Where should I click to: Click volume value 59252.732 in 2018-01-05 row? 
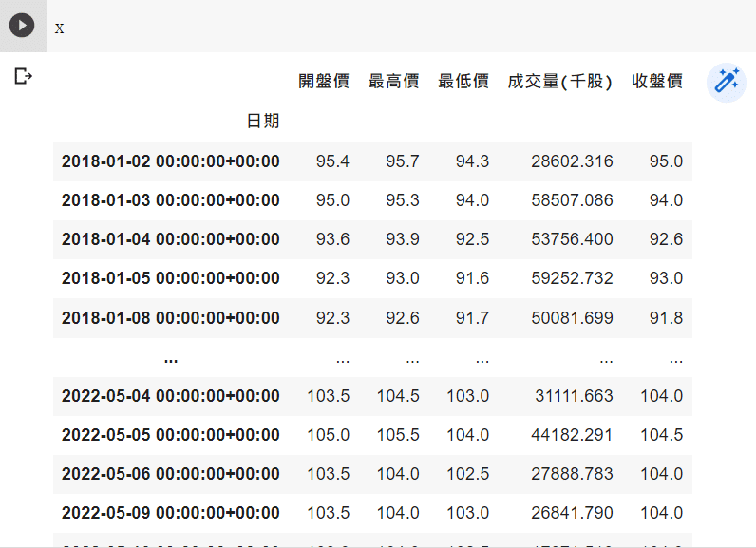click(x=572, y=278)
